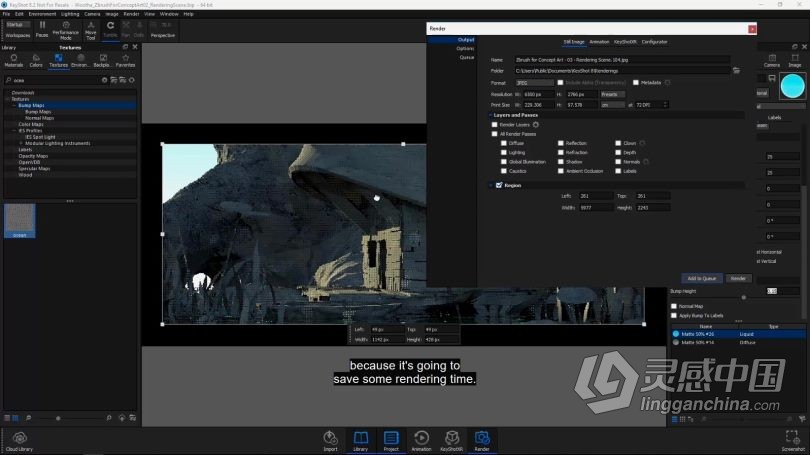Open the Favorites library tab
Screen dimensions: 810x455
click(x=126, y=58)
